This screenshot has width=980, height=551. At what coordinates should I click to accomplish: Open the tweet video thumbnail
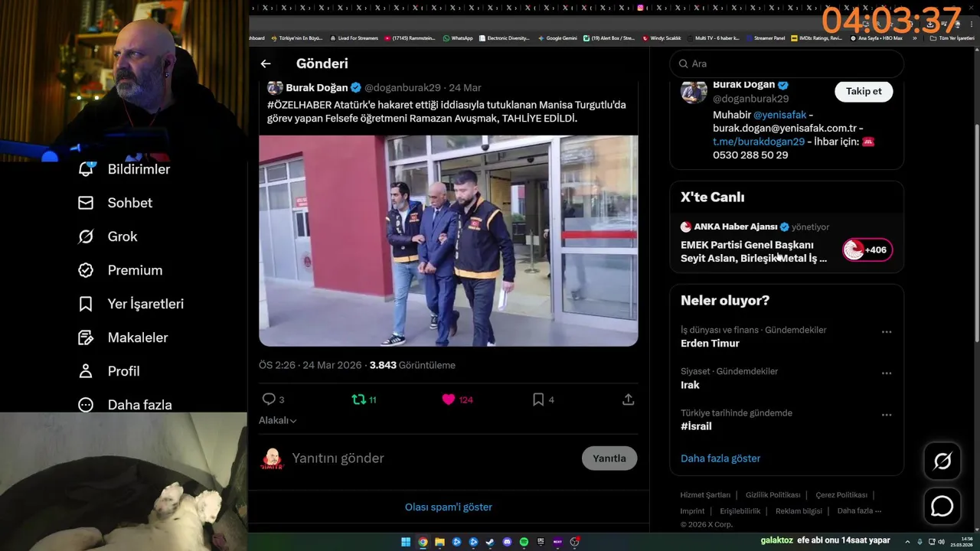click(x=449, y=241)
